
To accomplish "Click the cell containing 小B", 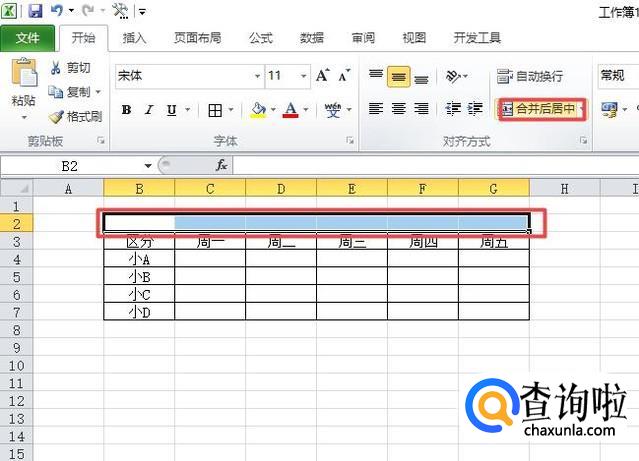I will pos(139,277).
